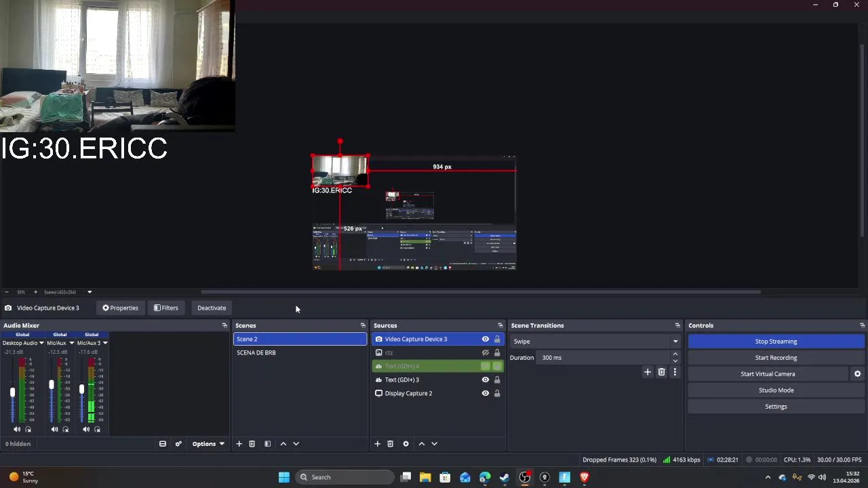Move source up arrow
Image resolution: width=868 pixels, height=488 pixels.
tap(421, 444)
